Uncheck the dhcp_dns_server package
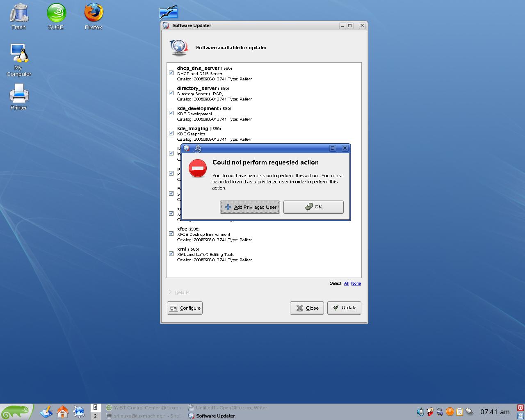Viewport: 525px width, 420px height. (171, 73)
